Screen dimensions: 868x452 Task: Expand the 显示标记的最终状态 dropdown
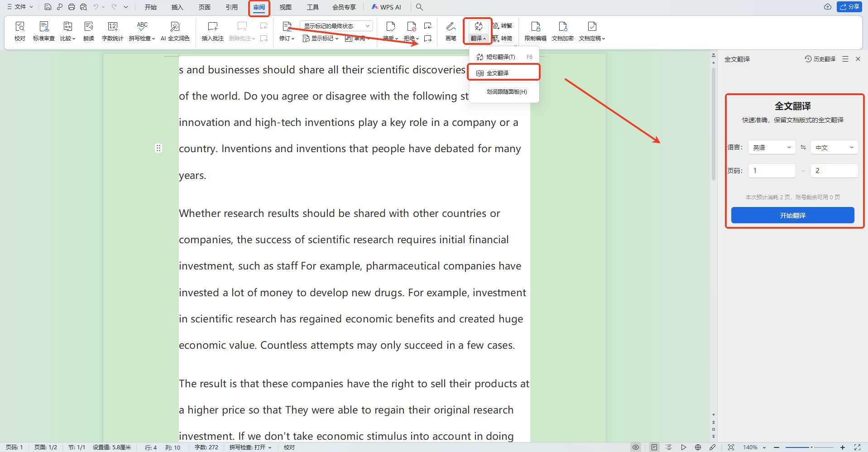click(336, 26)
